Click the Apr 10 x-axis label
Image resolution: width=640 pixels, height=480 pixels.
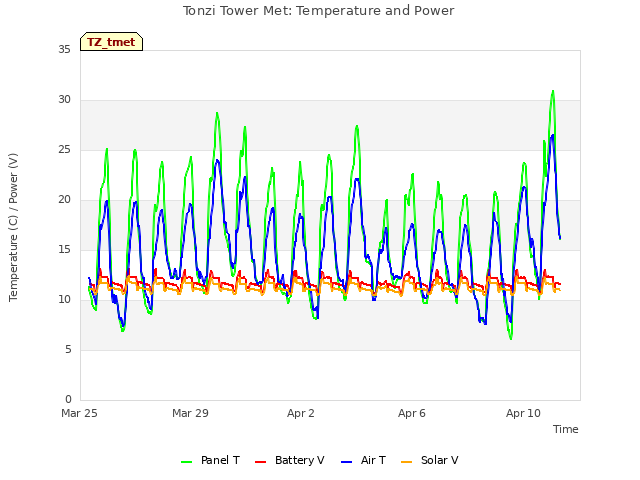pos(523,413)
